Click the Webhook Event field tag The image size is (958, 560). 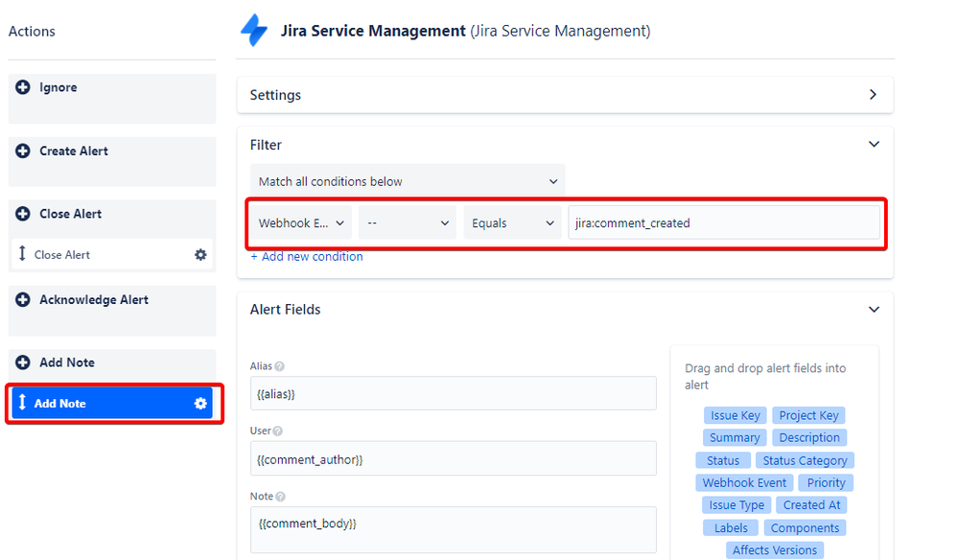click(x=744, y=482)
